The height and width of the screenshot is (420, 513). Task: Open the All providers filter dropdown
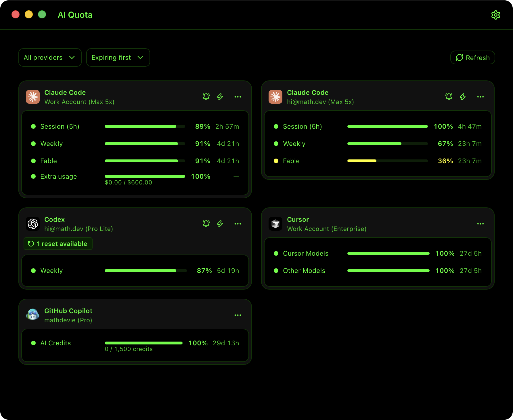tap(50, 57)
